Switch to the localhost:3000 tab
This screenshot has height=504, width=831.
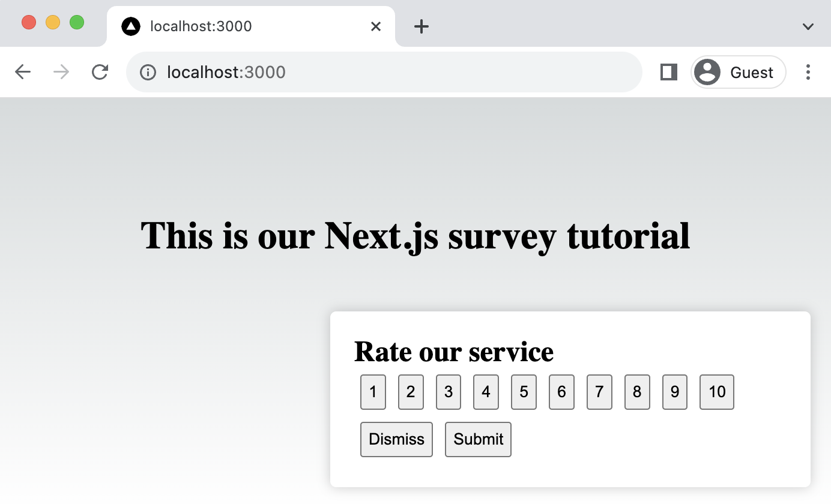(240, 26)
